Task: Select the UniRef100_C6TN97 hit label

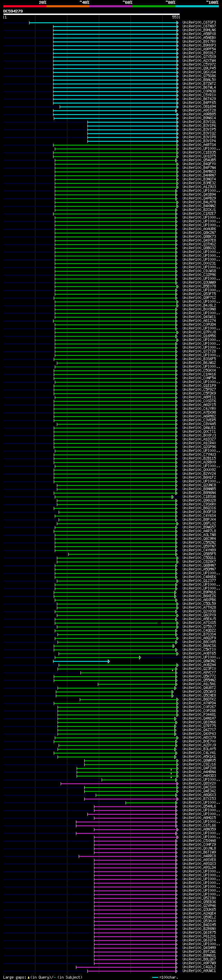Action: tap(199, 26)
